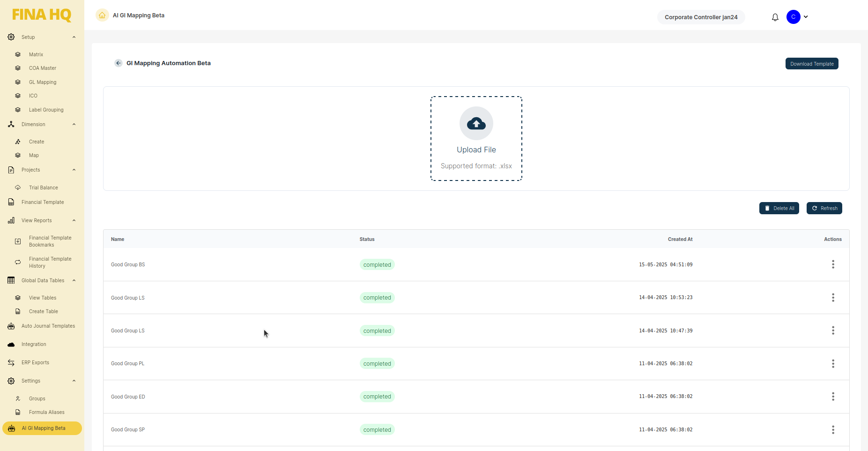Collapse the Dimension sidebar section
Viewport: 868px width, 451px height.
(74, 124)
